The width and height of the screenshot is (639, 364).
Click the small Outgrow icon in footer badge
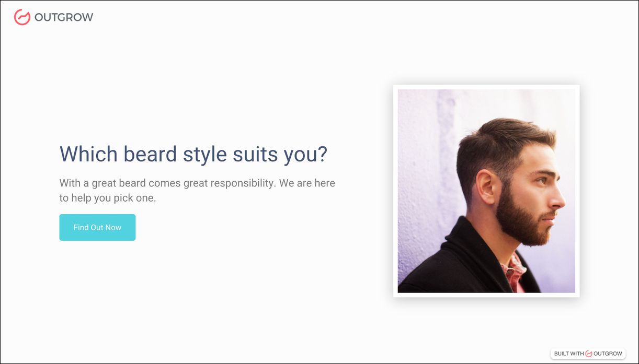(589, 354)
